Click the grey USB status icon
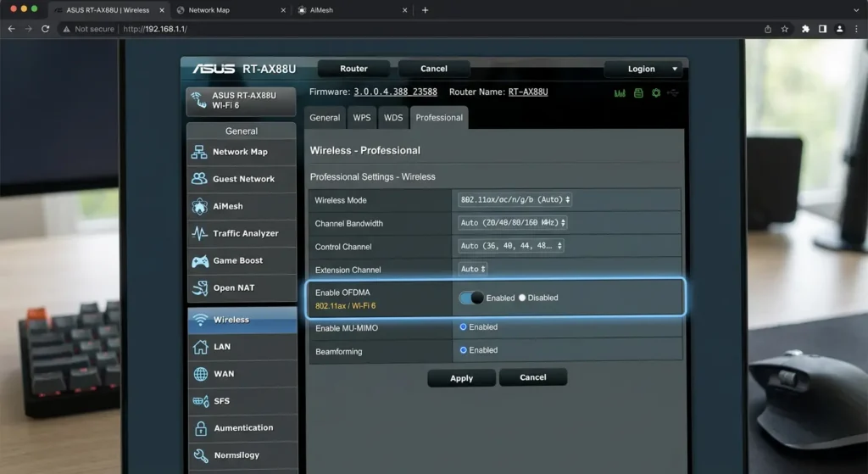 point(673,93)
